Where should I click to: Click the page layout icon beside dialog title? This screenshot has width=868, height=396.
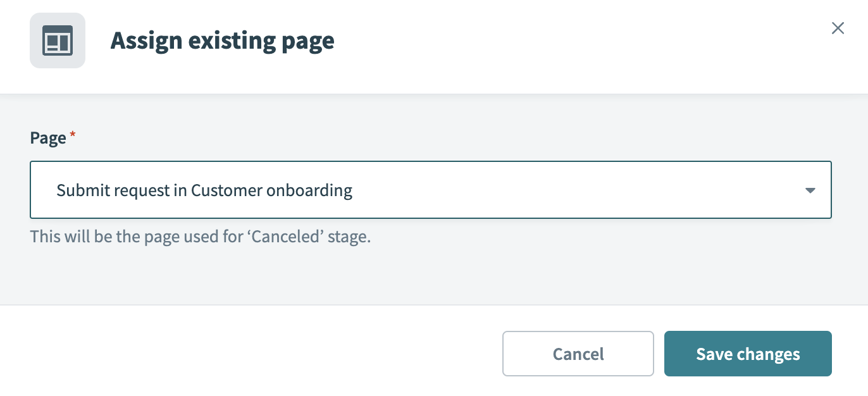click(58, 40)
